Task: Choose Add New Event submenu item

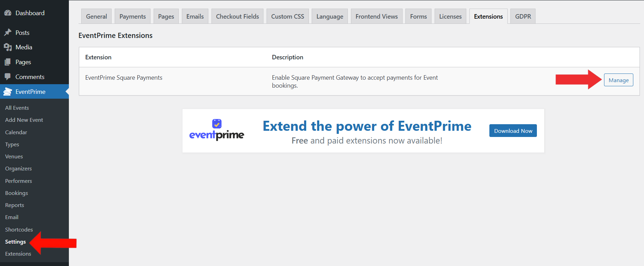Action: pyautogui.click(x=24, y=120)
